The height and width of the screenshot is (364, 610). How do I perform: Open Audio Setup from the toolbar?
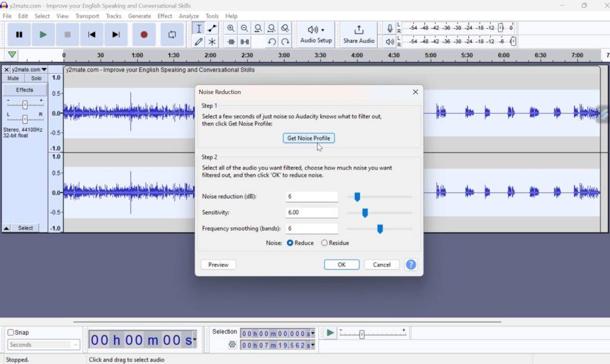tap(315, 33)
